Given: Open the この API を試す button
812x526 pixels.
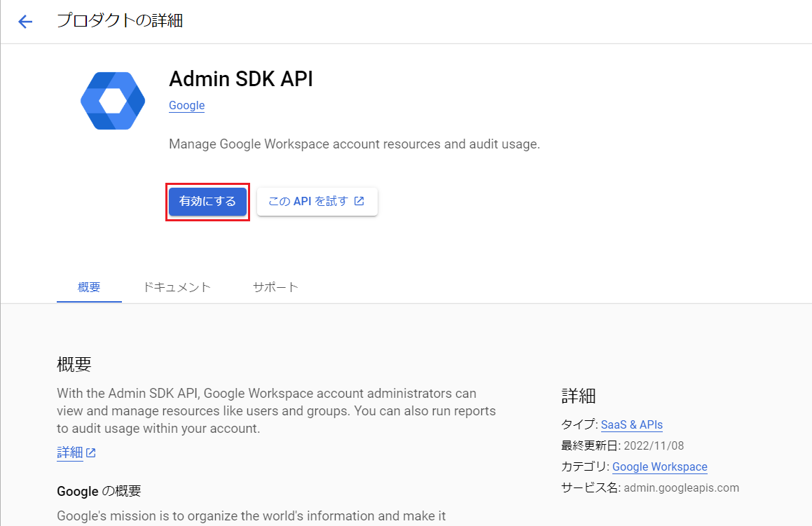Looking at the screenshot, I should click(x=317, y=202).
